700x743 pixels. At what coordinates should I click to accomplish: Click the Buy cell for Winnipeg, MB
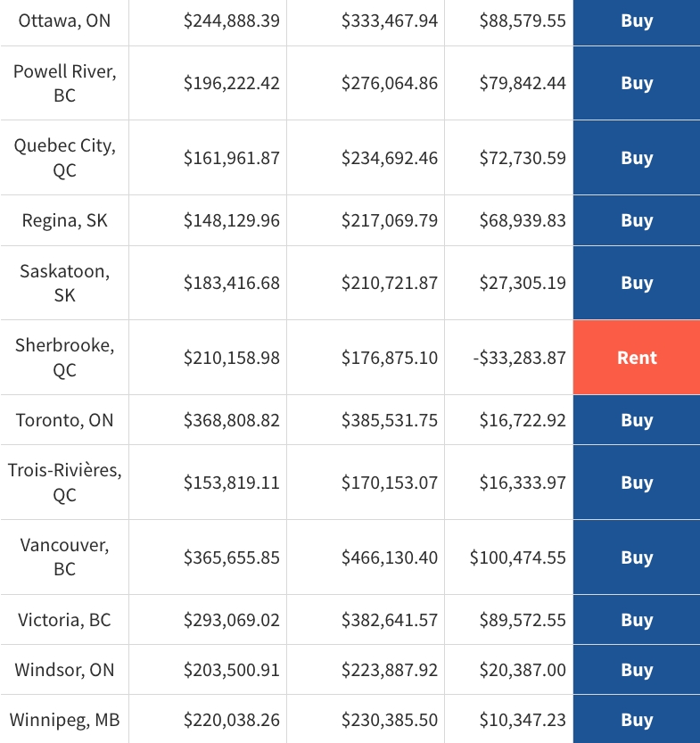pyautogui.click(x=637, y=720)
